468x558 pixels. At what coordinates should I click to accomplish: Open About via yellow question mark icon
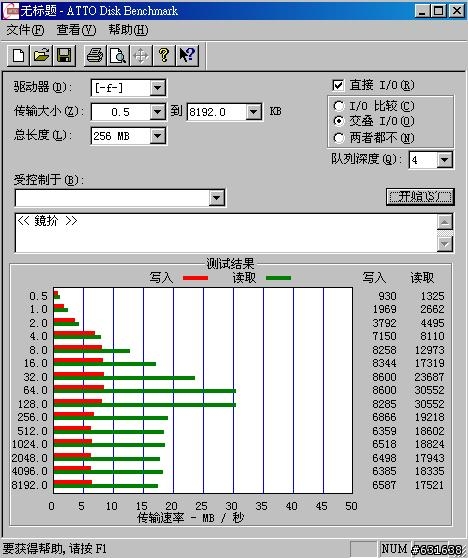(164, 56)
